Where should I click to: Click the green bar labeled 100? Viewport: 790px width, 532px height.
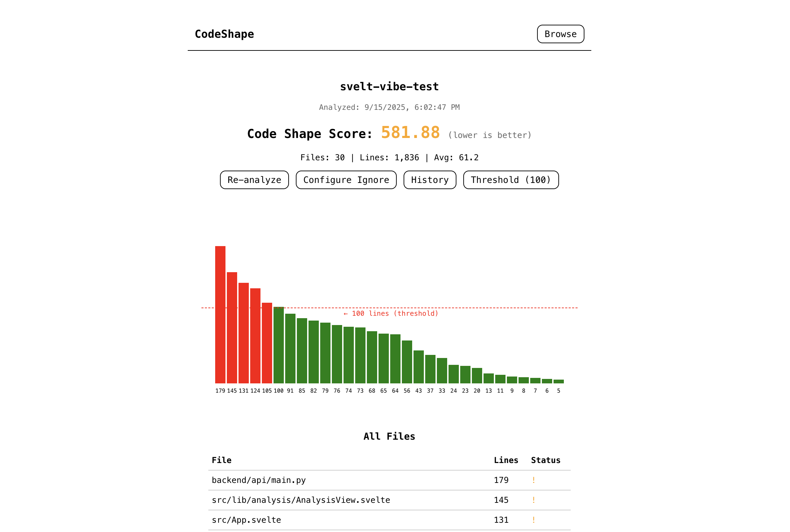[x=279, y=345]
